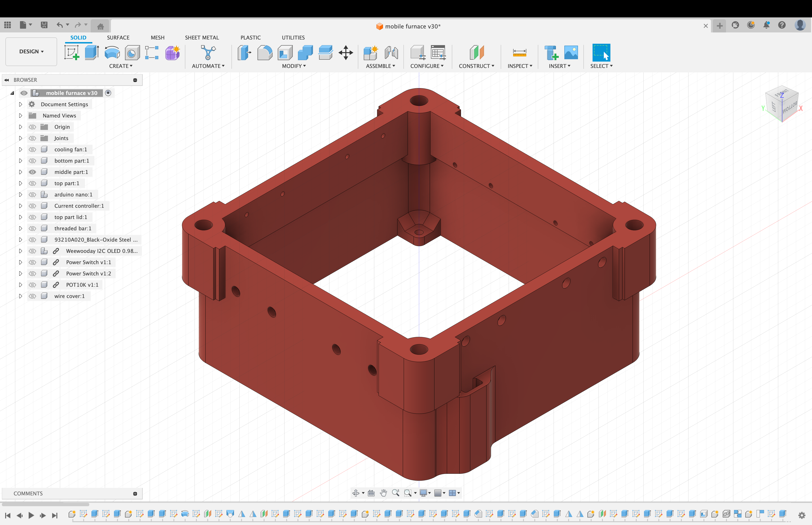The height and width of the screenshot is (525, 812).
Task: Show the bottom part:1 component
Action: coord(32,161)
